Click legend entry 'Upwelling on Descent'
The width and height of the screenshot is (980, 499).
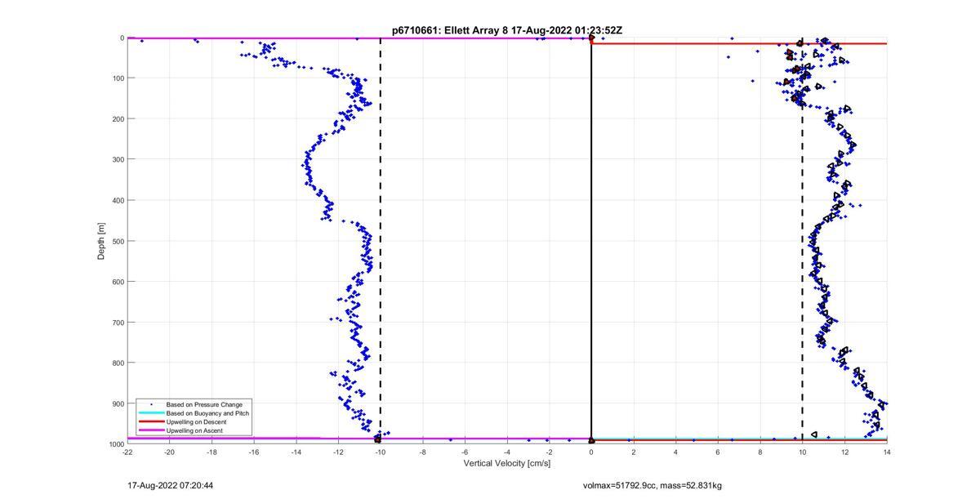(197, 421)
